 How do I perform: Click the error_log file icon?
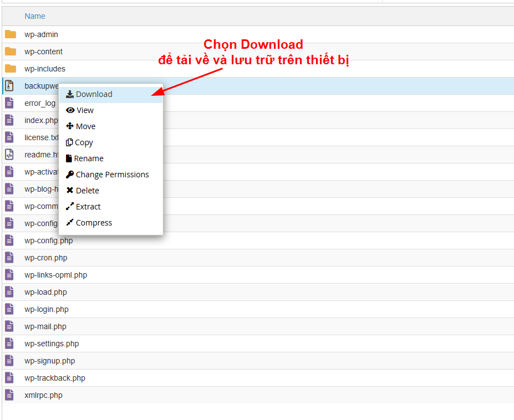pos(9,103)
